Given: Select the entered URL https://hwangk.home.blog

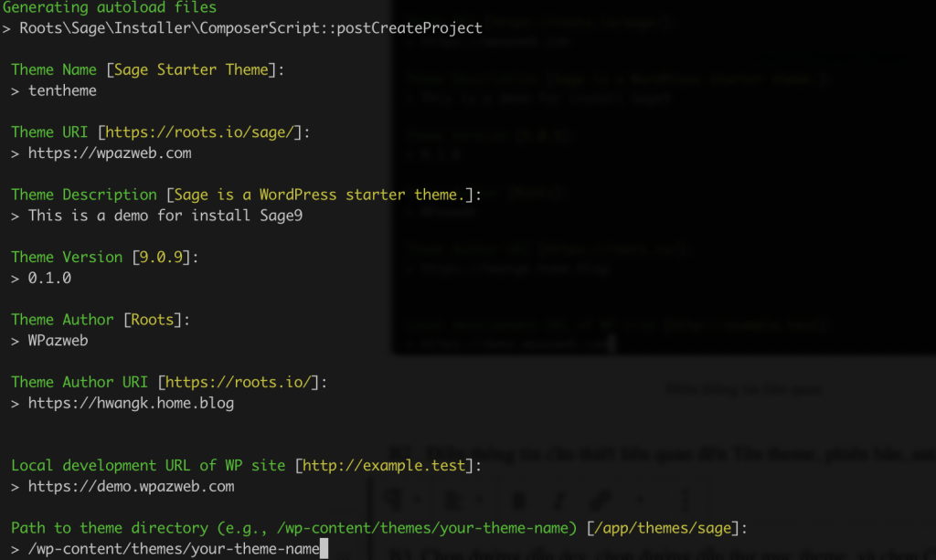Looking at the screenshot, I should pyautogui.click(x=131, y=404).
